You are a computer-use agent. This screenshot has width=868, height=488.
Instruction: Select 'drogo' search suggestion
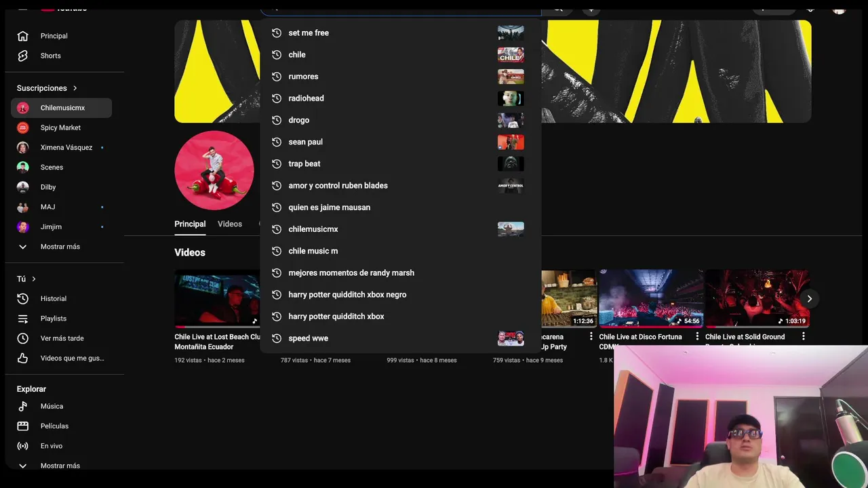[400, 120]
